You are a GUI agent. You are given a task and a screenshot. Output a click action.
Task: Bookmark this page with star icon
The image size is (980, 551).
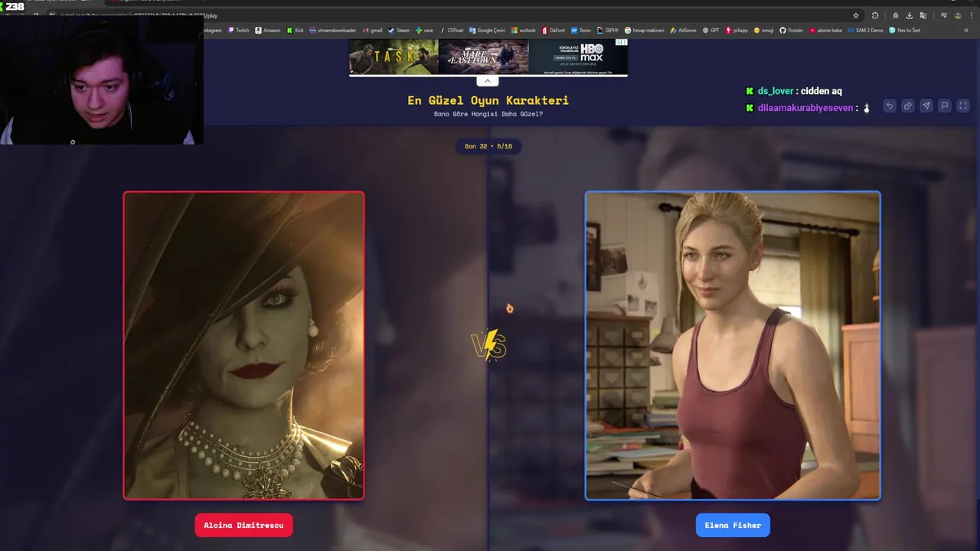click(856, 15)
